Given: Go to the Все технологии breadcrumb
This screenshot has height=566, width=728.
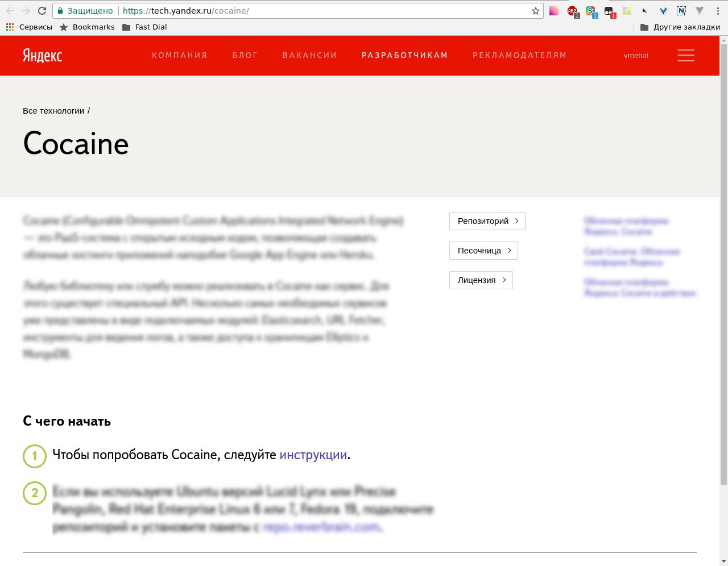Looking at the screenshot, I should (53, 111).
